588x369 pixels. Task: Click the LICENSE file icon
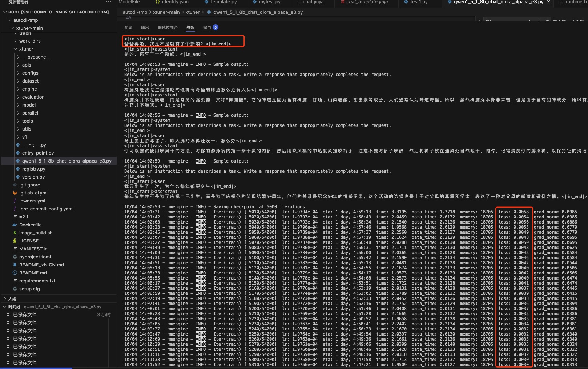pos(15,241)
